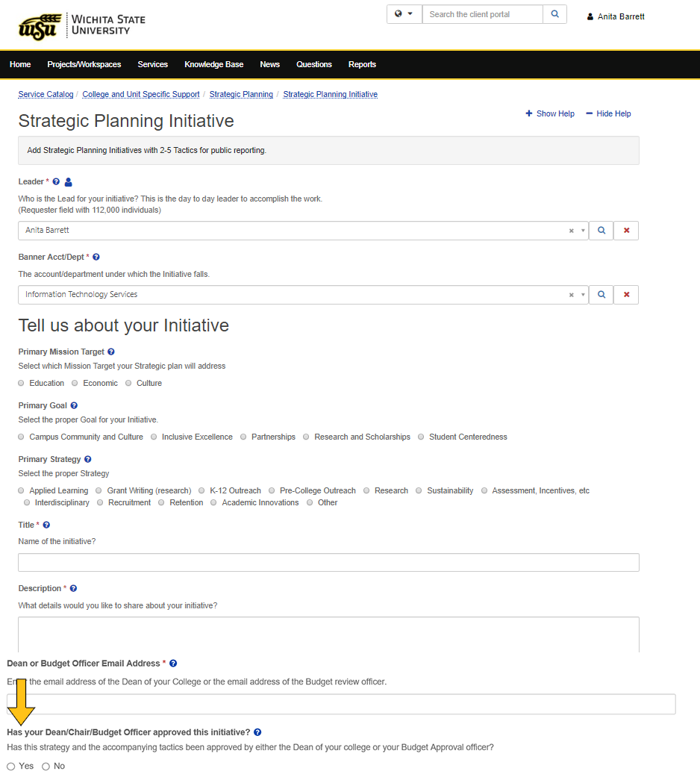The width and height of the screenshot is (700, 780).
Task: Click Show Help
Action: point(550,113)
